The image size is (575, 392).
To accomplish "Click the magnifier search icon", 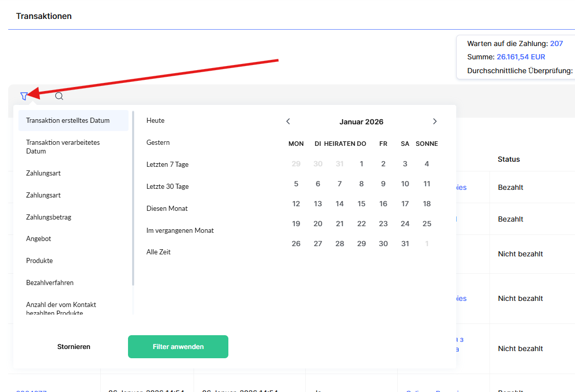I will (x=59, y=96).
